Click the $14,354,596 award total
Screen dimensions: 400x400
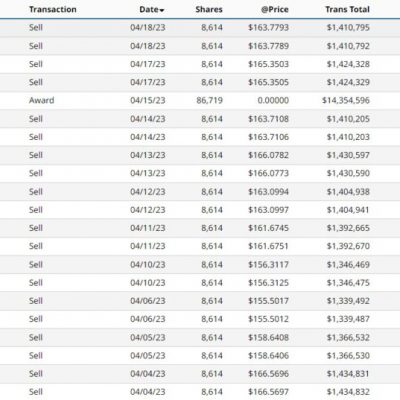click(346, 100)
